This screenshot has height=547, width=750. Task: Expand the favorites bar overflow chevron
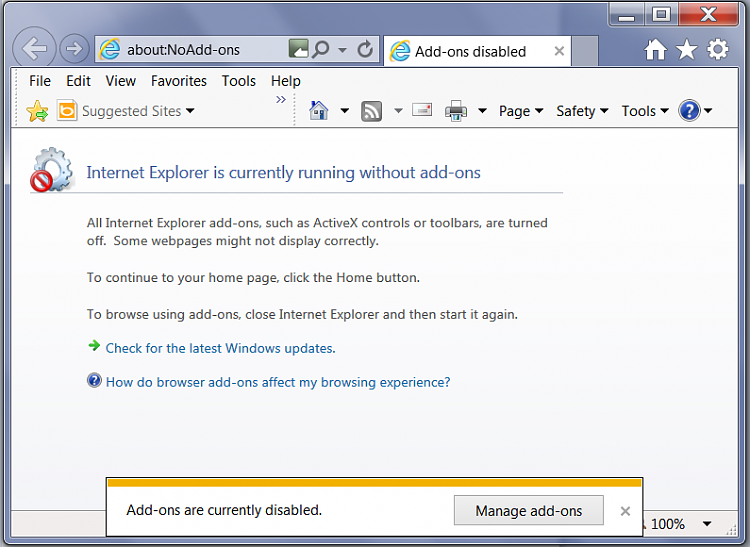(x=281, y=99)
